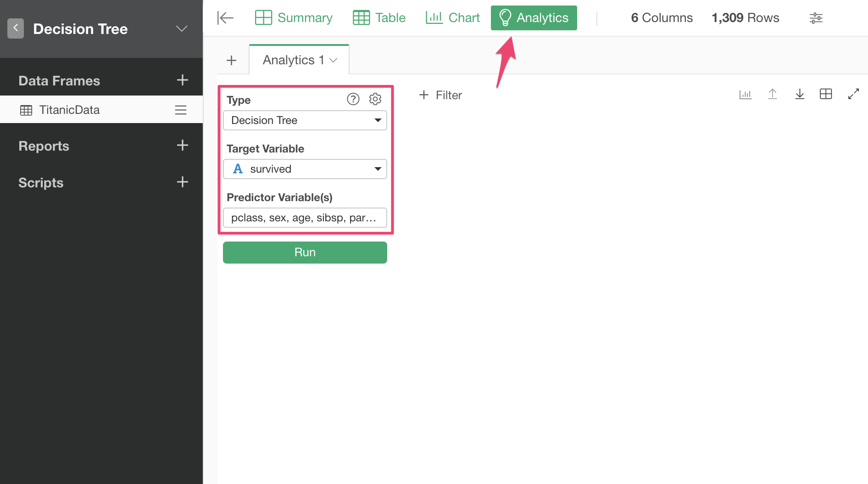Add a Filter to the analytics
Viewport: 868px width, 484px height.
440,95
